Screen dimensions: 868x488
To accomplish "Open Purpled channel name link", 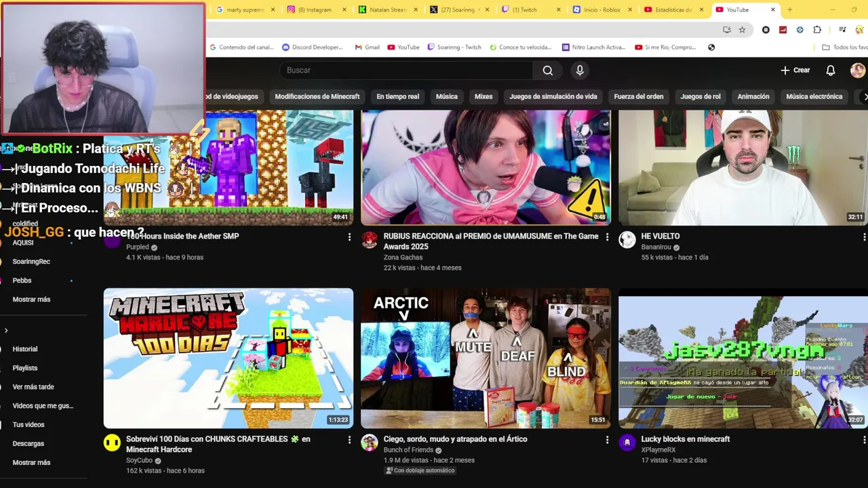I will (138, 247).
